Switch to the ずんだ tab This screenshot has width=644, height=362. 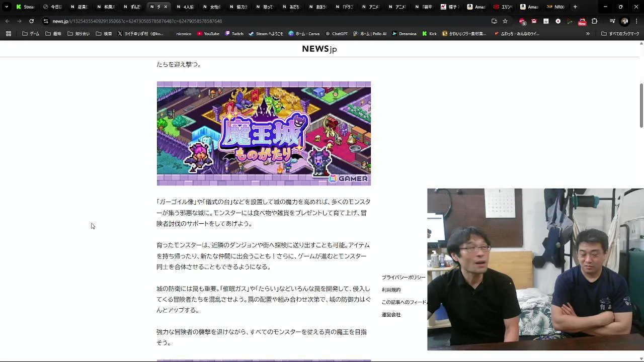(x=132, y=7)
